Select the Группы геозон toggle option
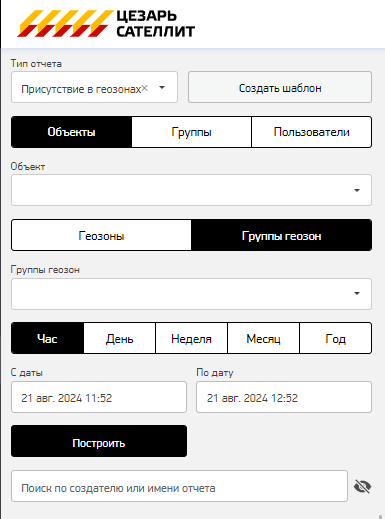This screenshot has width=385, height=519. coord(281,236)
